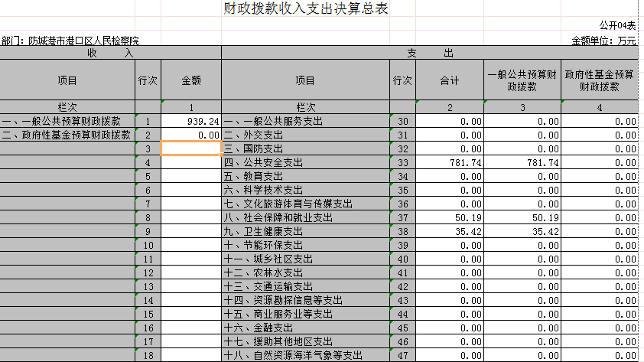This screenshot has height=362, width=644.
Task: Select the 十七、援助其他地区支出 cell
Action: coord(306,341)
